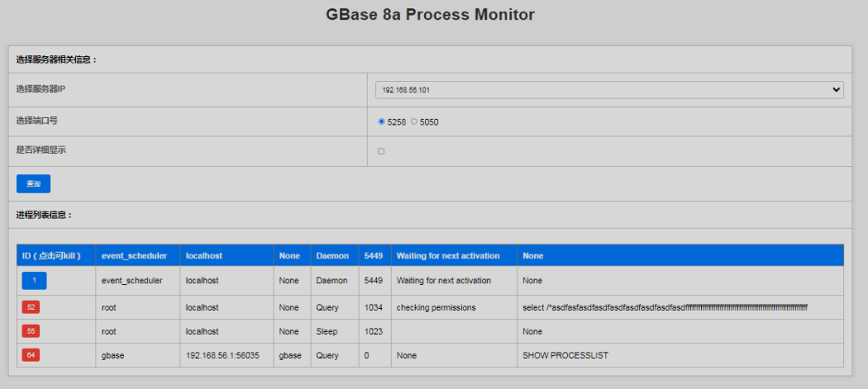Click the 进程列表信息 section heading
868x389 pixels.
(45, 215)
